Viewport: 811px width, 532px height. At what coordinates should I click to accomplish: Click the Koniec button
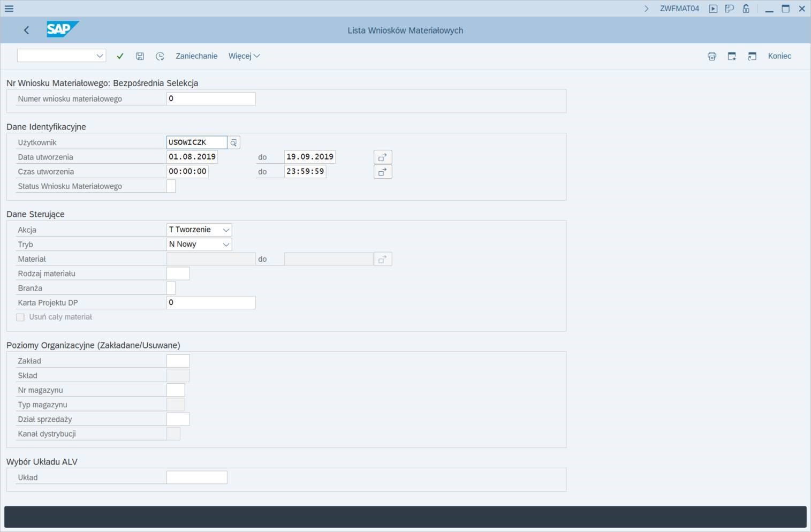[x=779, y=56]
